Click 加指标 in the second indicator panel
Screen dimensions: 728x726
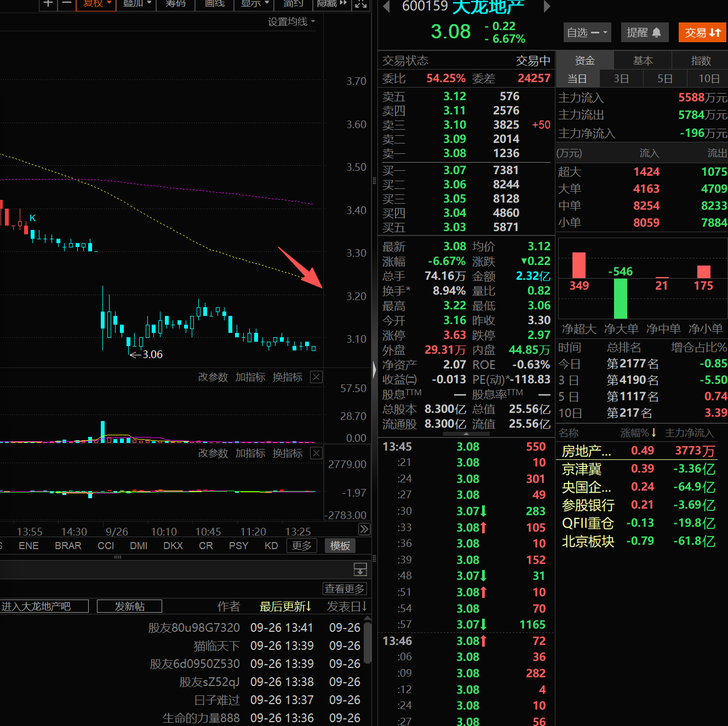(x=250, y=453)
